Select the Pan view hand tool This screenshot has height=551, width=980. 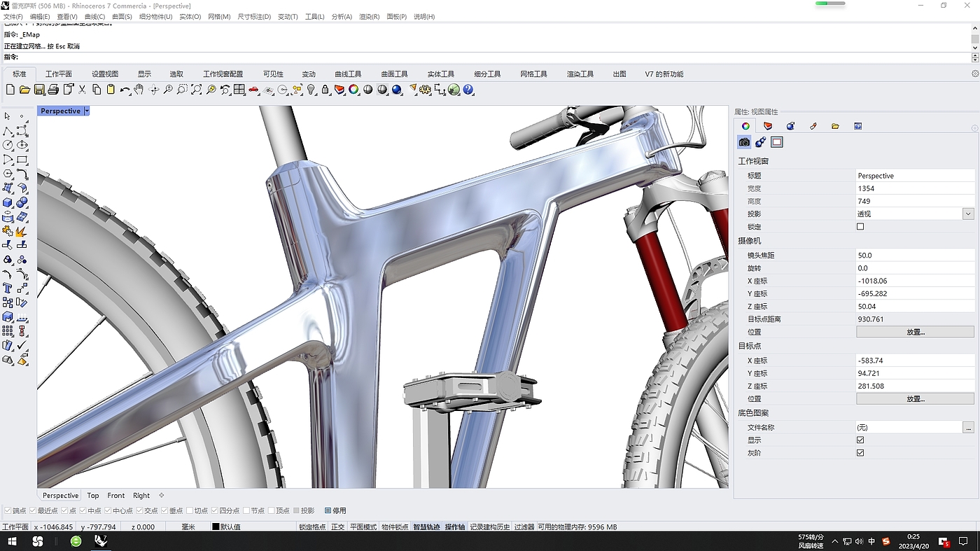click(139, 90)
